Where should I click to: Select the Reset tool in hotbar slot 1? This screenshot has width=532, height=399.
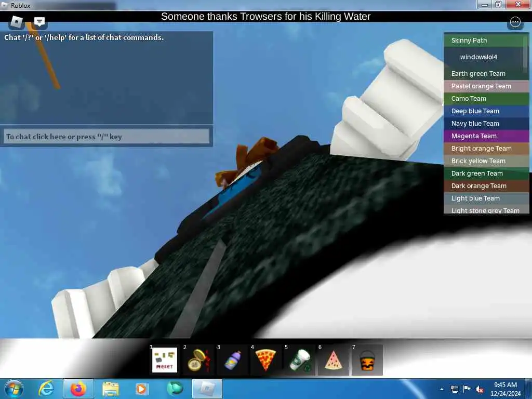(x=165, y=360)
